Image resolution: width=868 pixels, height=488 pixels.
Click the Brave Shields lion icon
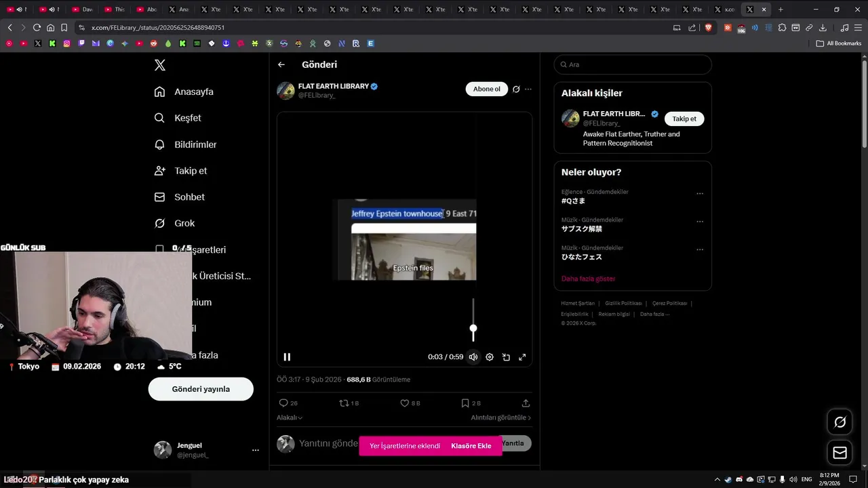click(x=709, y=28)
